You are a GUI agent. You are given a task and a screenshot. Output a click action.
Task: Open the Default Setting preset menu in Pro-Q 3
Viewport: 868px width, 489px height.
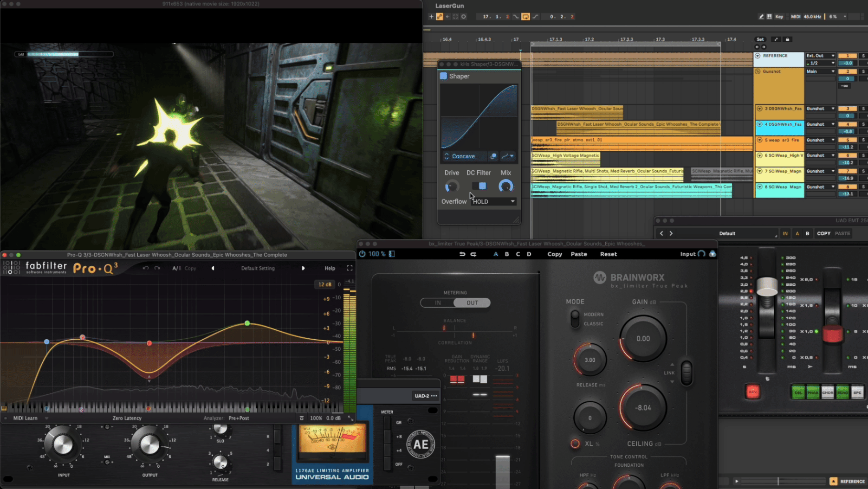click(x=258, y=268)
